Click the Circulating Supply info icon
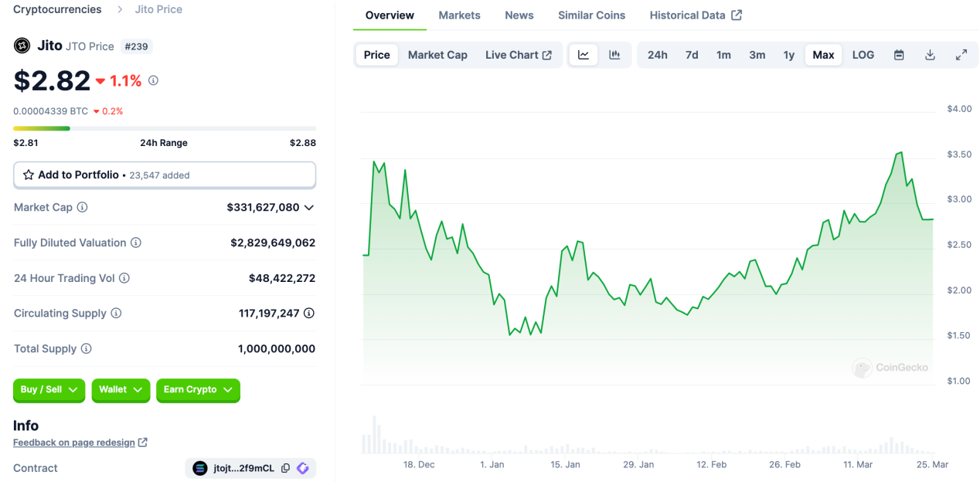 (x=114, y=313)
